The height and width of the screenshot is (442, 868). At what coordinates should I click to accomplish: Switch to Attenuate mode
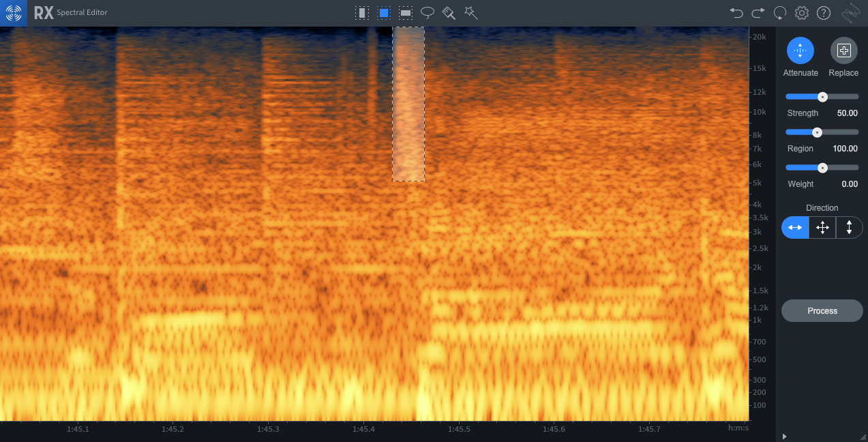pyautogui.click(x=800, y=50)
